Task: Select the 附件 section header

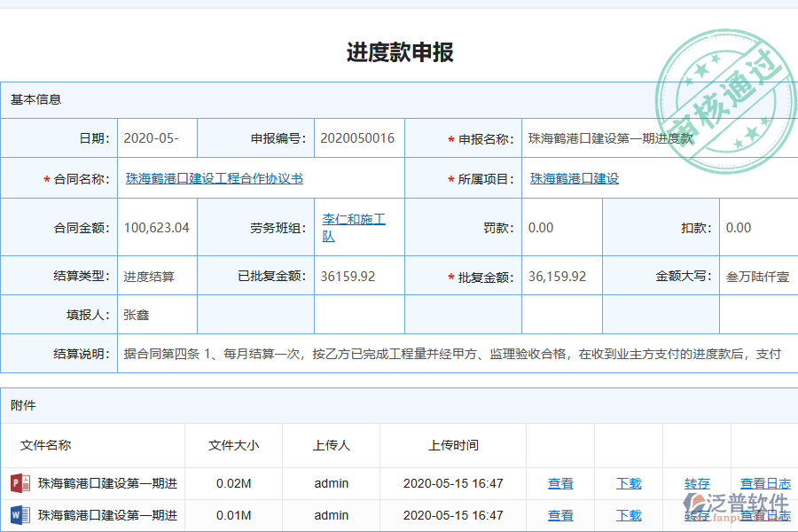Action: (x=24, y=405)
